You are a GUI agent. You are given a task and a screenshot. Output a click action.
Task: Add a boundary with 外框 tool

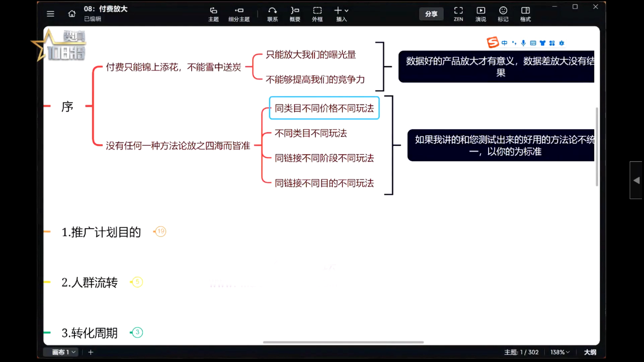click(317, 14)
